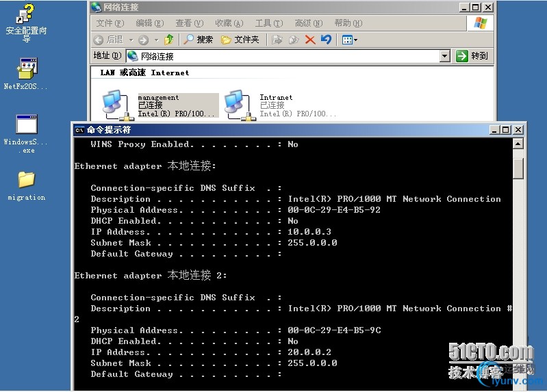Click the command prompt vertical scrollbar thumb
The image size is (547, 392).
click(x=518, y=168)
